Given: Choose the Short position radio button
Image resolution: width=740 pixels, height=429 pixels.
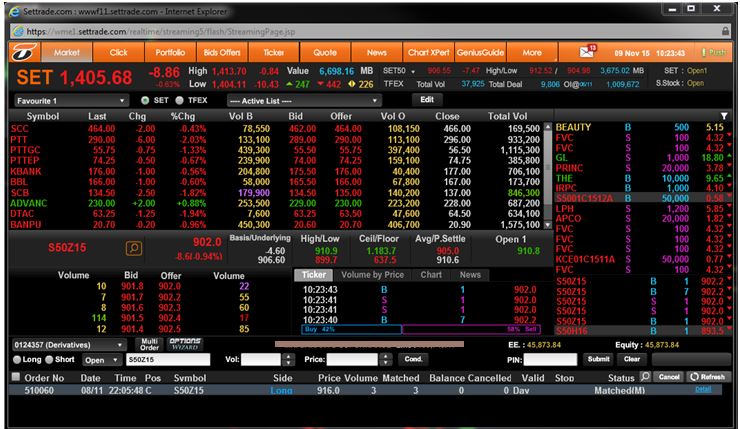Looking at the screenshot, I should 49,360.
